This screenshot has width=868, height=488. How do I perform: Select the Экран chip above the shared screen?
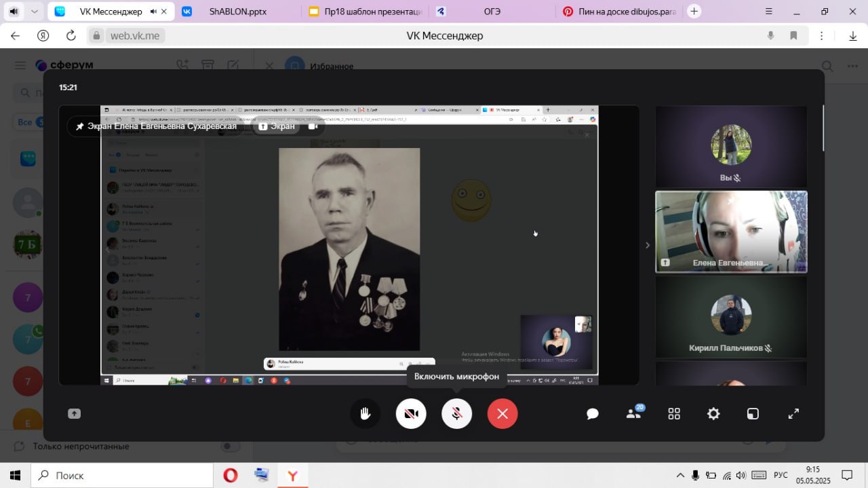[277, 126]
